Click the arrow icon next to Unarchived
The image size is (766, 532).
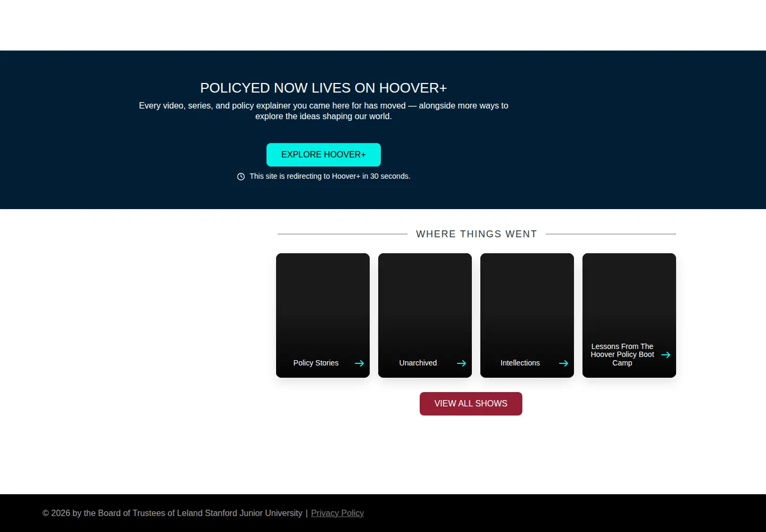tap(462, 363)
